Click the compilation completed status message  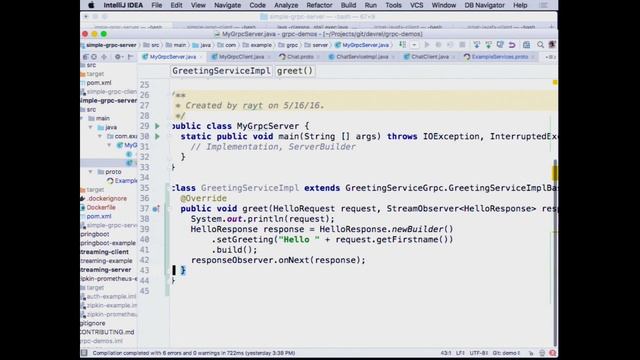(194, 353)
